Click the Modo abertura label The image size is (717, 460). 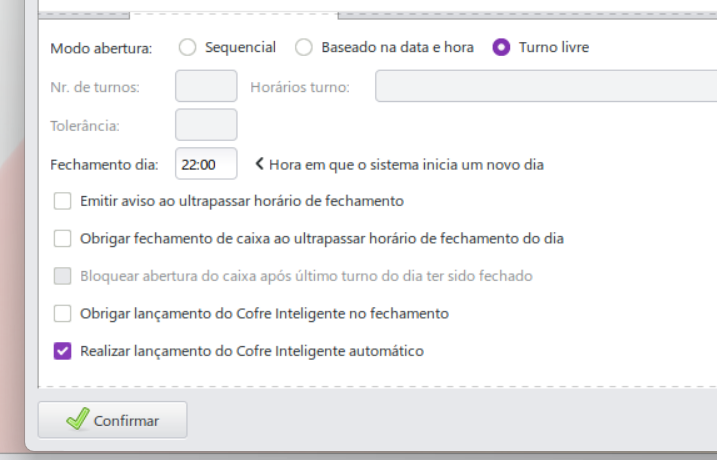coord(101,48)
